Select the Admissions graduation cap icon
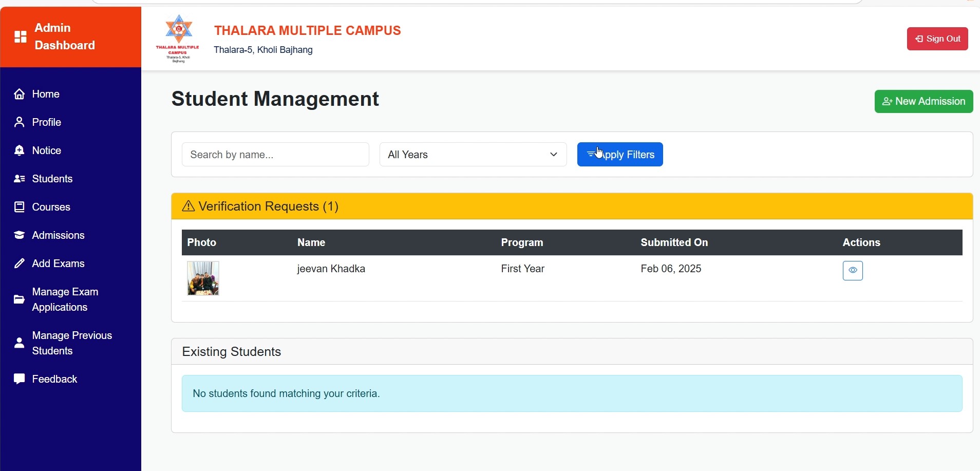980x471 pixels. point(18,235)
